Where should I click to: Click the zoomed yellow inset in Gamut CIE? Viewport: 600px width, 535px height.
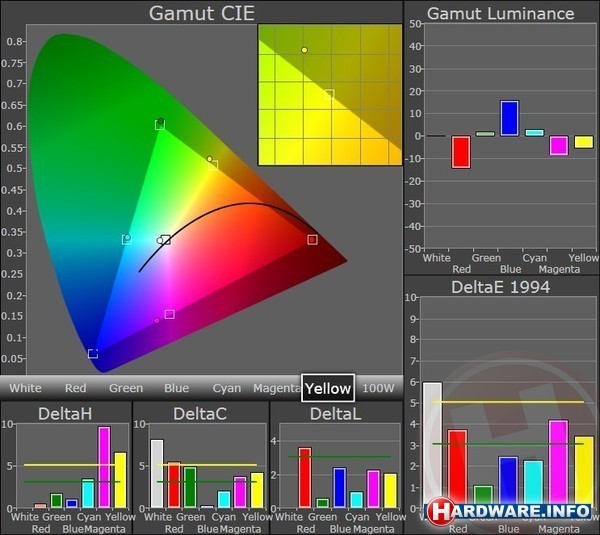(329, 94)
